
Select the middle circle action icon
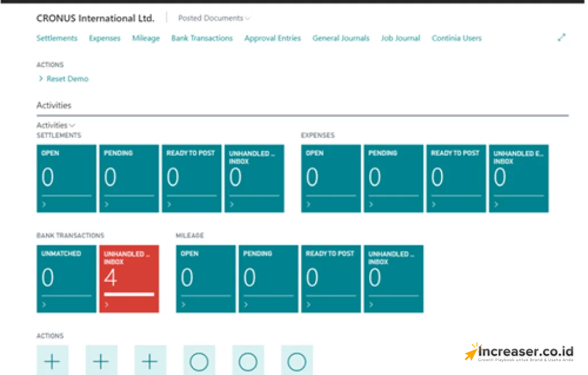247,361
